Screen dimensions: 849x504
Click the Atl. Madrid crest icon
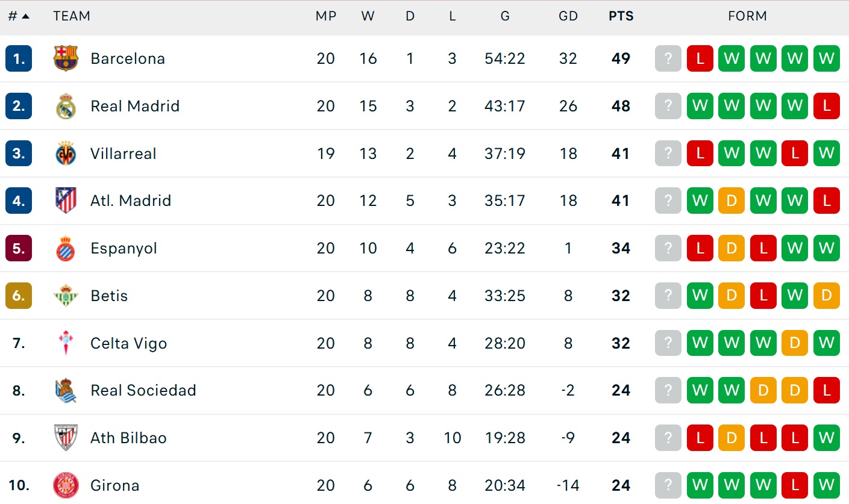[66, 201]
